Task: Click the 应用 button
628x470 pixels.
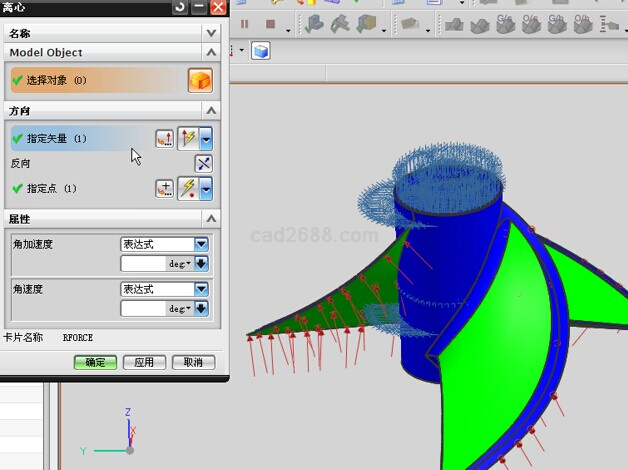Action: pos(144,362)
